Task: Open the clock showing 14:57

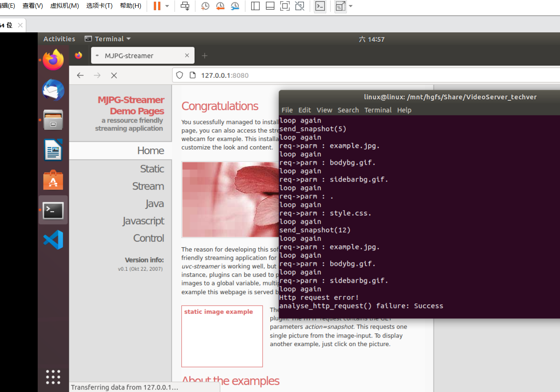Action: [x=372, y=39]
